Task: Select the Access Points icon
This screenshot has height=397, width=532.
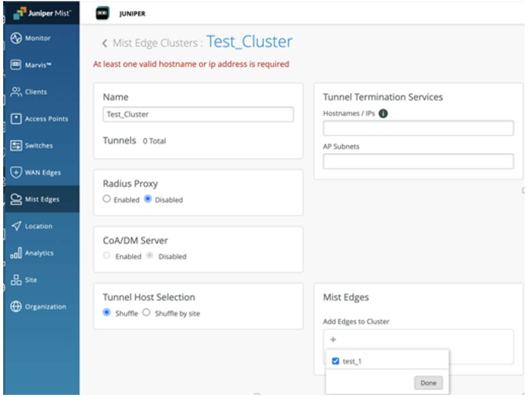Action: (x=16, y=119)
